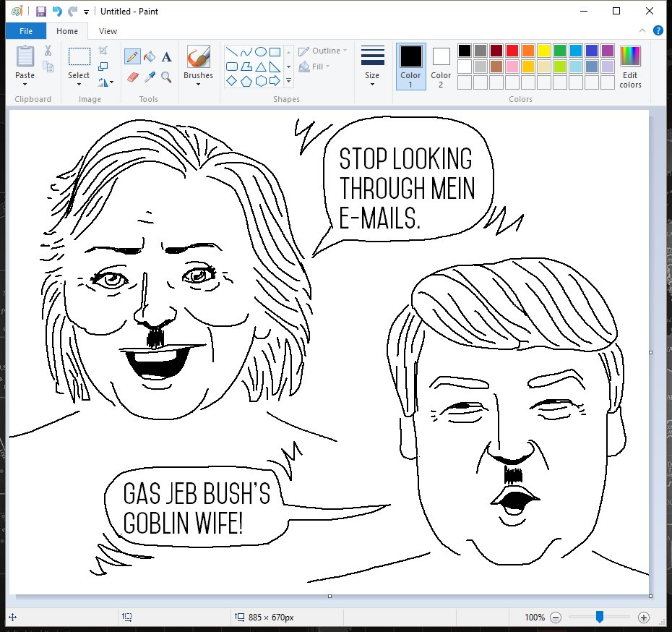The image size is (672, 632).
Task: Switch to the View tab
Action: click(x=108, y=31)
